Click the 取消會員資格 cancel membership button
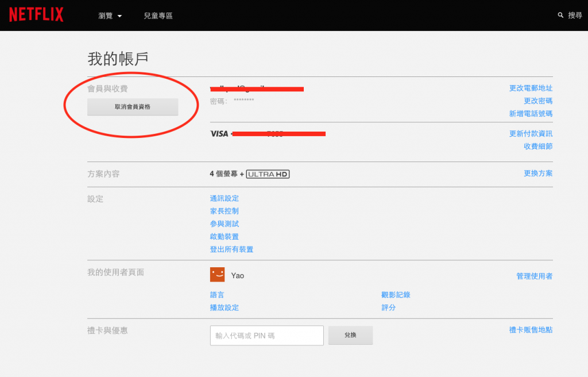Viewport: 588px width, 377px height. coord(133,107)
